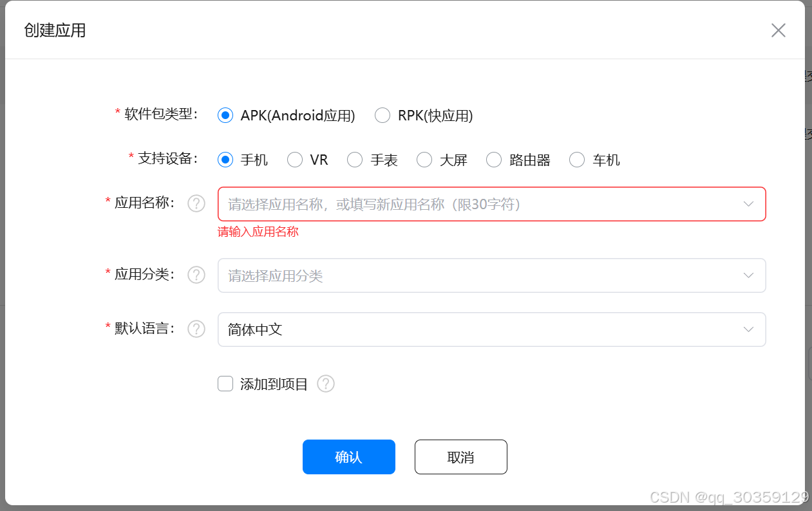Click into the 应用名称 input field

(x=491, y=204)
